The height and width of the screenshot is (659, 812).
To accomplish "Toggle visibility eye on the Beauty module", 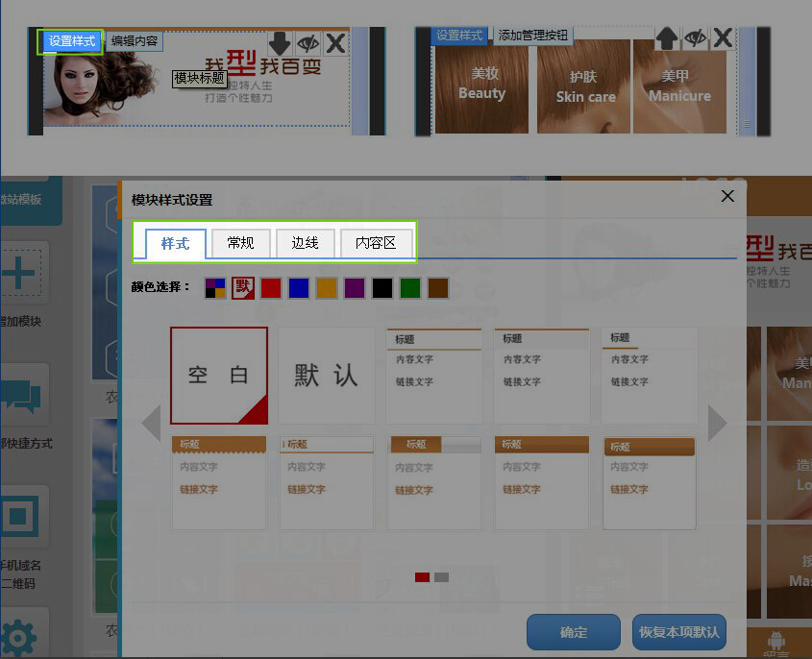I will [695, 38].
